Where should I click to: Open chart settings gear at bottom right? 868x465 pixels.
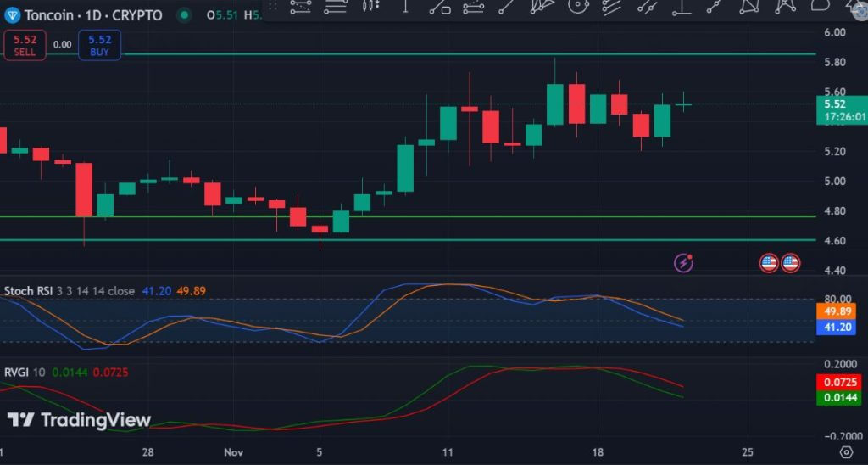pyautogui.click(x=845, y=452)
